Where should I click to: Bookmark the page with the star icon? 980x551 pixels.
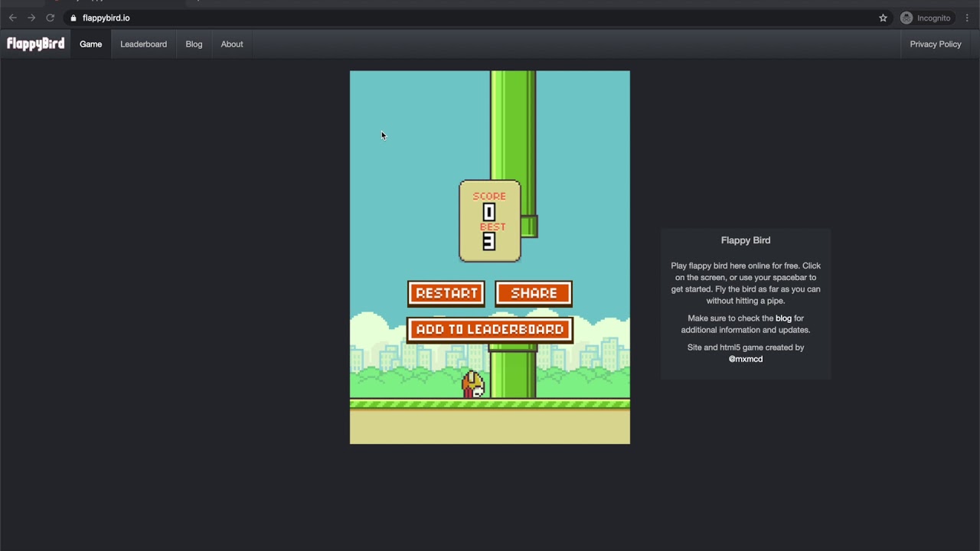(883, 18)
